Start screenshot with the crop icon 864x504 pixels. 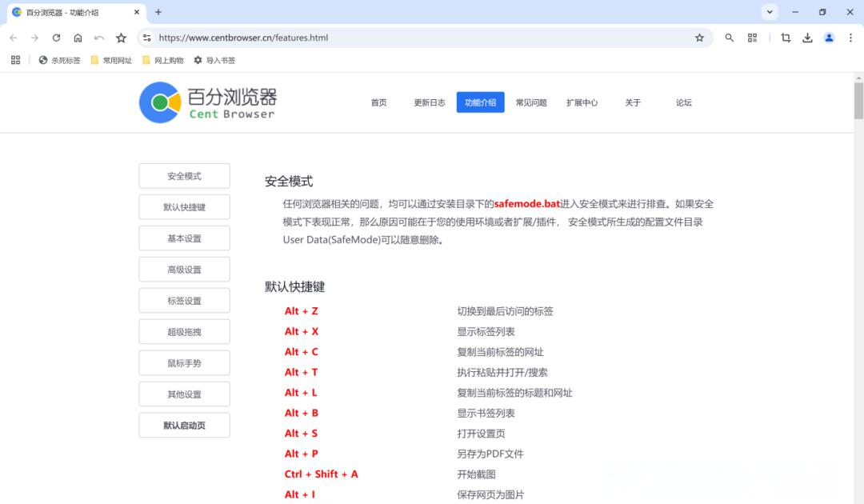(x=786, y=38)
